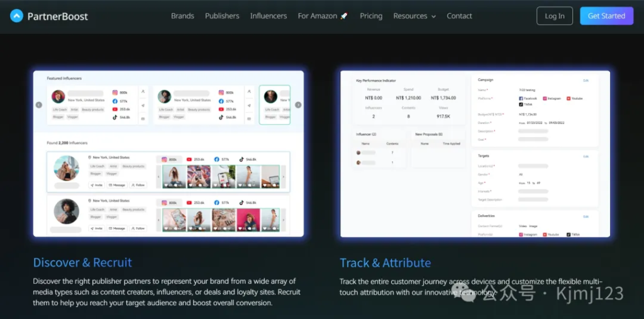Open the Influencers nav item
Screen dimensions: 644x319
[269, 16]
